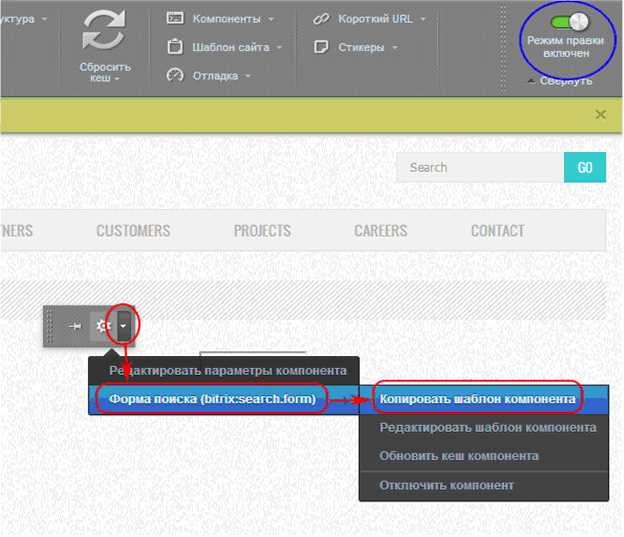Viewport: 624px width, 537px height.
Task: Toggle the Режим правки switch
Action: 569,21
